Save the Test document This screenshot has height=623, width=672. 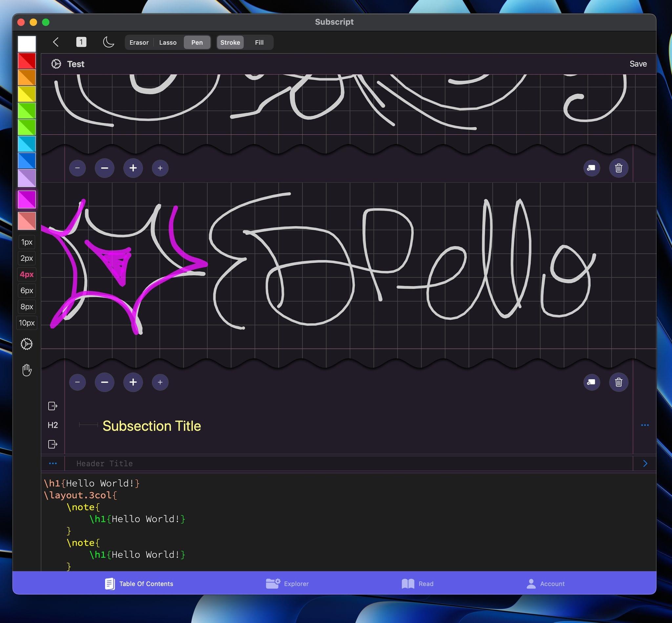pyautogui.click(x=638, y=63)
